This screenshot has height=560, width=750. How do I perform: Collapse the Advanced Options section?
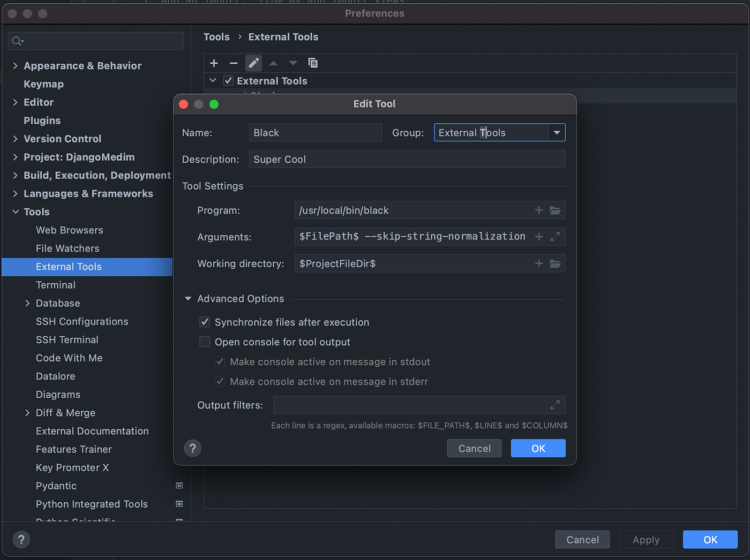pos(188,298)
